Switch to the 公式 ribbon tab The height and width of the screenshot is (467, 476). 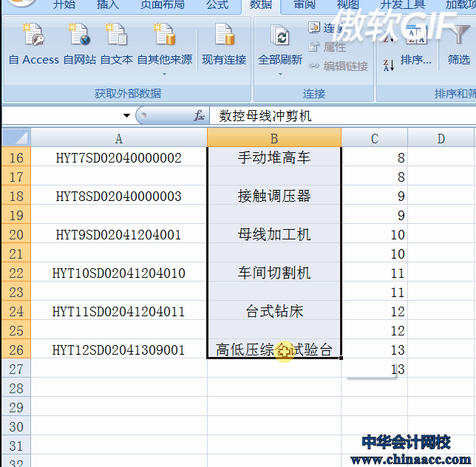click(x=217, y=4)
